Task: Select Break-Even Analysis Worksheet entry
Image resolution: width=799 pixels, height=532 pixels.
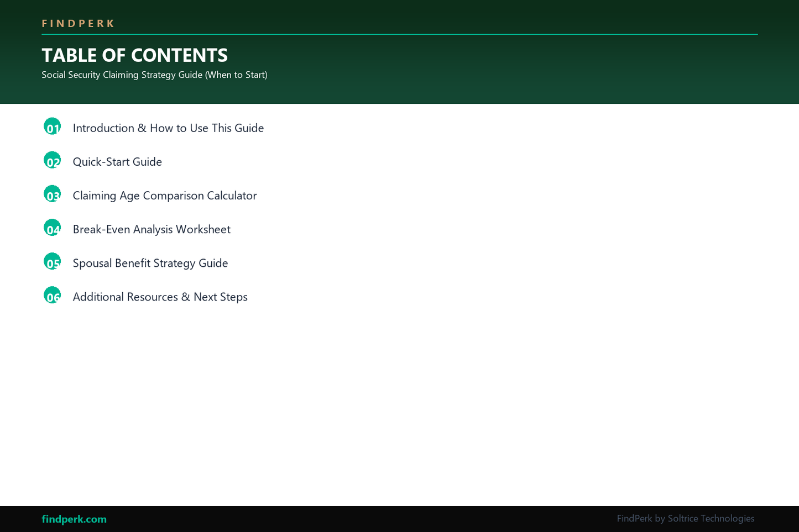Action: [152, 229]
